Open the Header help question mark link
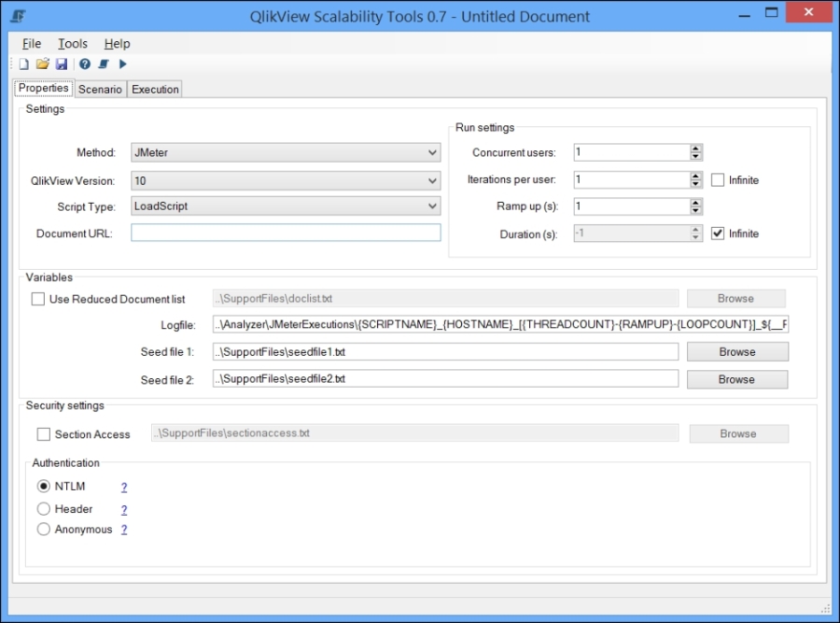The width and height of the screenshot is (840, 623). [124, 509]
